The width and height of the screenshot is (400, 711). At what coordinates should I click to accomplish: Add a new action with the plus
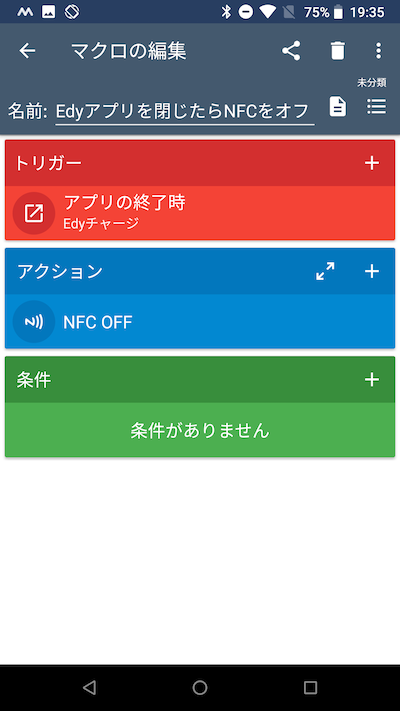372,271
